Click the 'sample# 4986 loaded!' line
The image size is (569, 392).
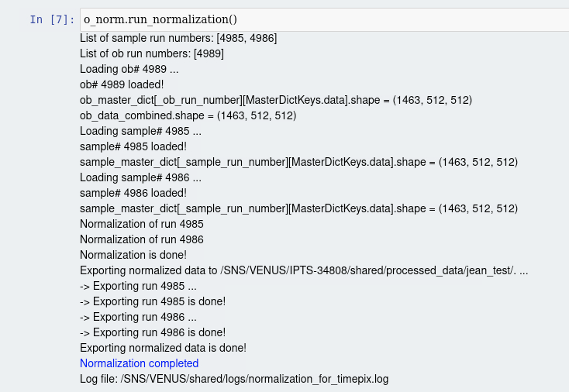[133, 193]
